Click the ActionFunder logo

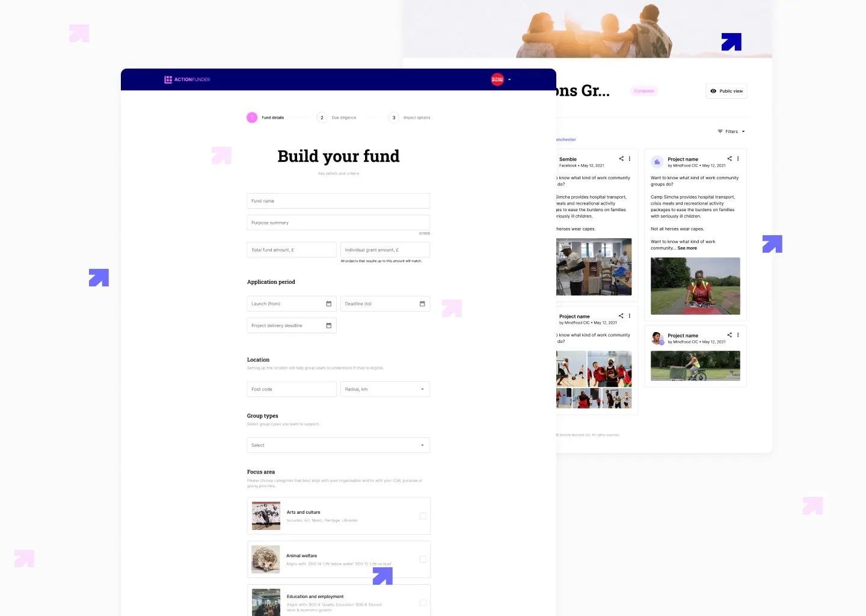[x=187, y=79]
